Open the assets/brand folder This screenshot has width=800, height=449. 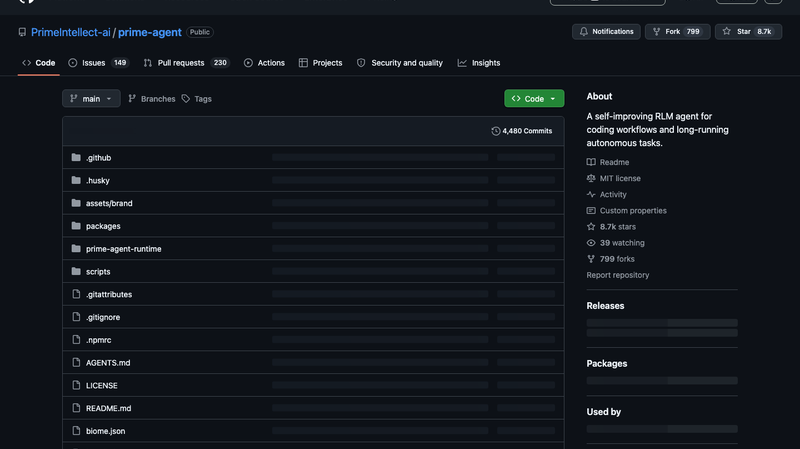point(109,203)
